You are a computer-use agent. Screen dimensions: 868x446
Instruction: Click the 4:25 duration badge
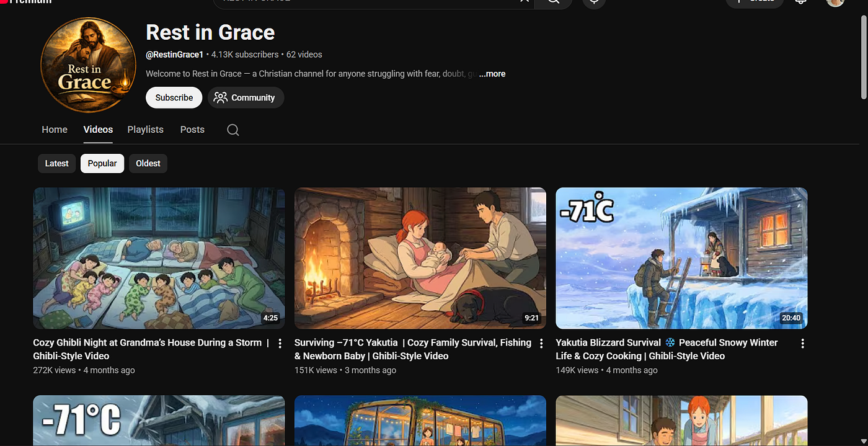(270, 318)
